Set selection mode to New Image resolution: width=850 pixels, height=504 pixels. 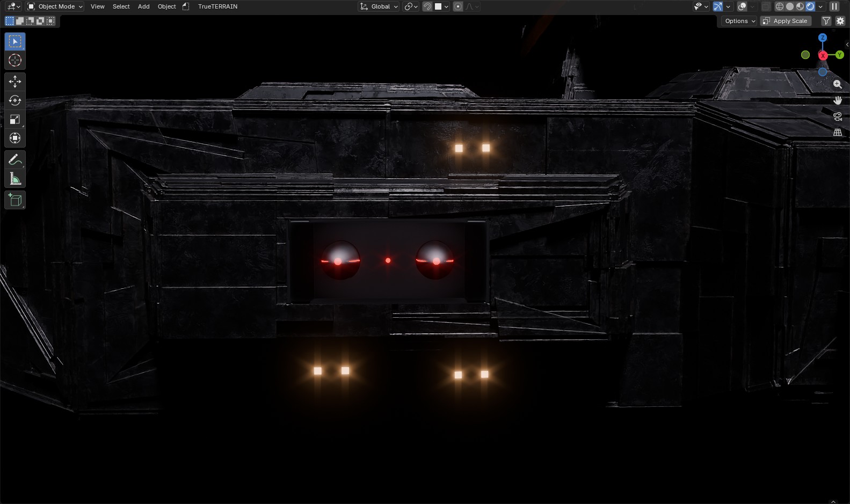(10, 21)
